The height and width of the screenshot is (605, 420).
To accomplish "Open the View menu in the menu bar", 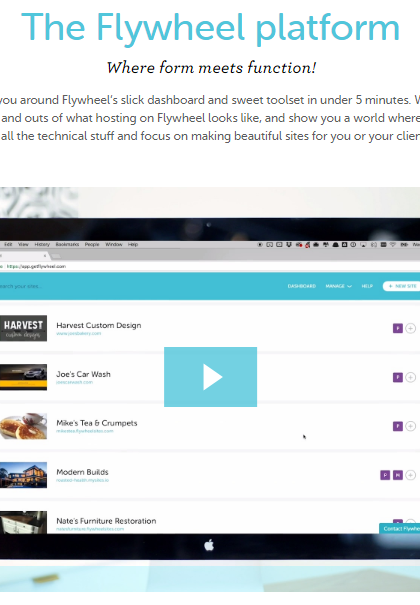I will click(23, 244).
